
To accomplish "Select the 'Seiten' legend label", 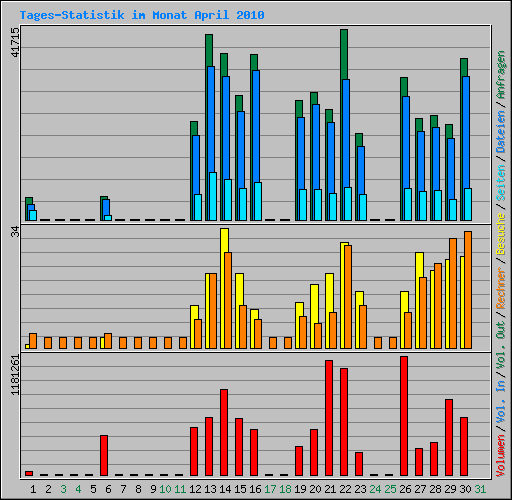I will 501,183.
